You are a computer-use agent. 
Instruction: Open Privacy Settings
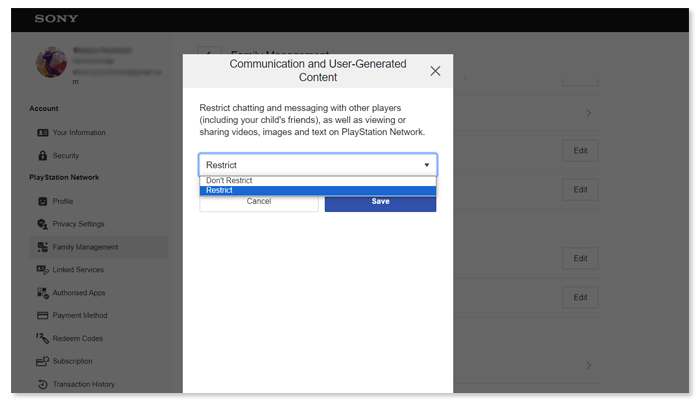[x=79, y=224]
